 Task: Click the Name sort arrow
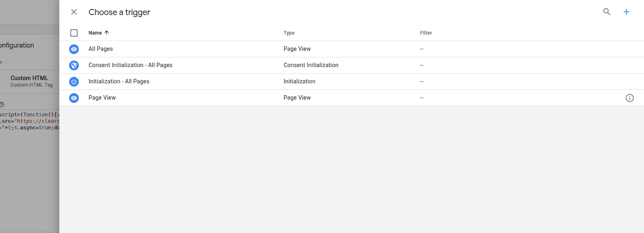tap(106, 33)
